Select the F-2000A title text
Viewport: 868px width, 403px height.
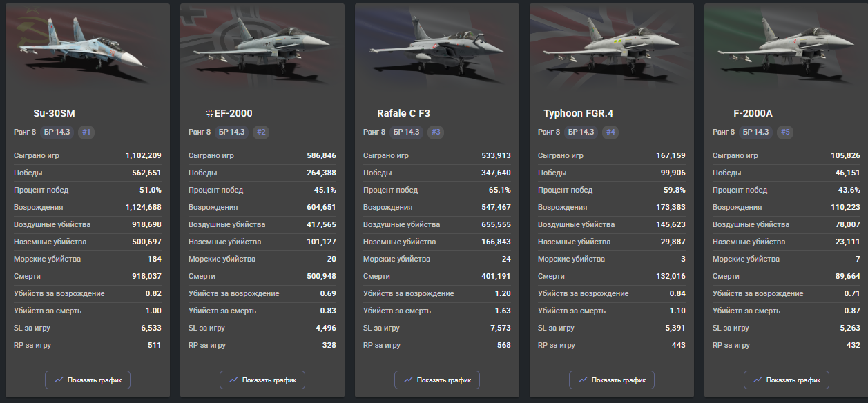(x=753, y=113)
